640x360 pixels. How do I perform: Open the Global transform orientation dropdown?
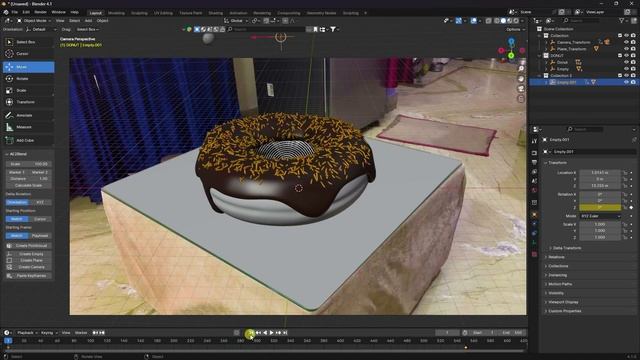coord(236,20)
